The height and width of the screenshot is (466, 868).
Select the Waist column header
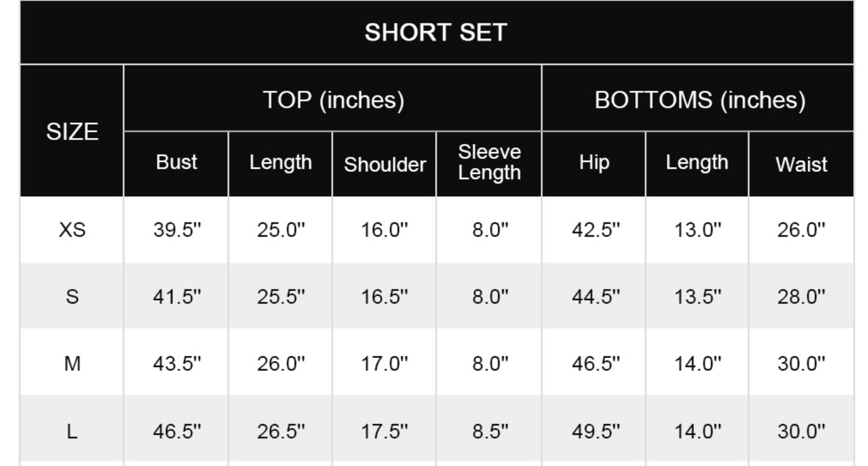point(801,165)
